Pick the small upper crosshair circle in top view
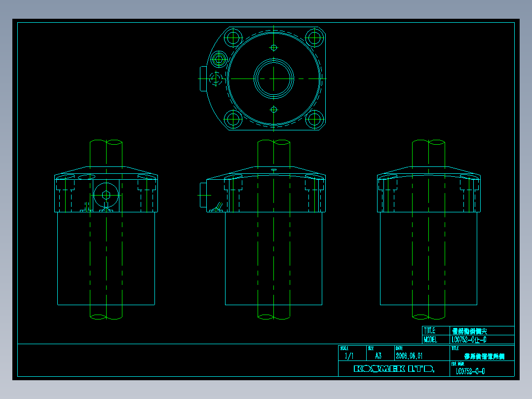Screen dimensions: 532x399 pos(274,48)
